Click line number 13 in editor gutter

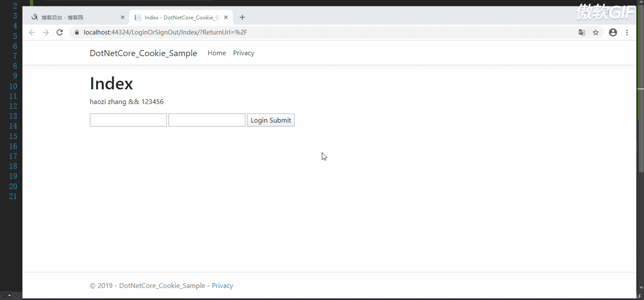click(13, 116)
